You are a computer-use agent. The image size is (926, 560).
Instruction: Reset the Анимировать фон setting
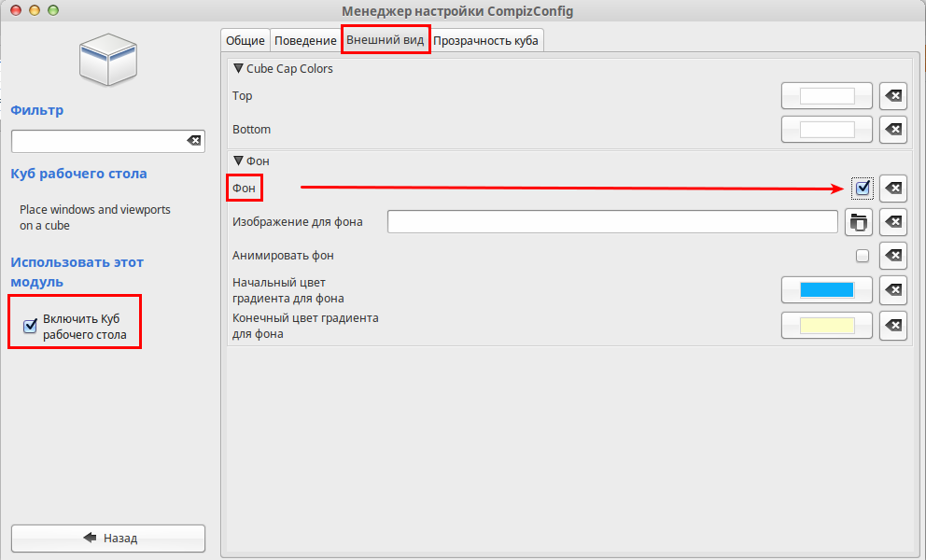(893, 256)
